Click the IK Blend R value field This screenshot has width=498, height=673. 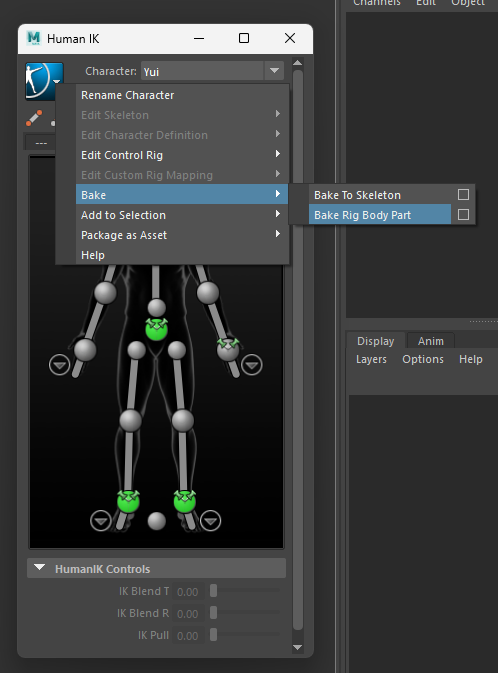pyautogui.click(x=189, y=614)
